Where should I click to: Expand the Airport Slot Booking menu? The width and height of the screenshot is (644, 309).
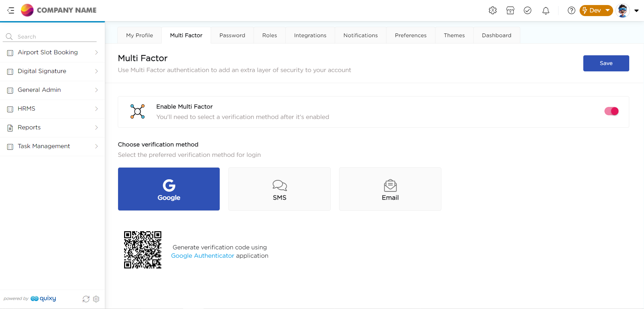pyautogui.click(x=52, y=53)
